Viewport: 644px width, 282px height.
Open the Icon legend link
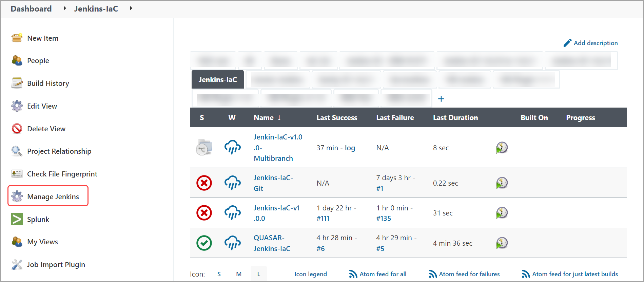311,274
